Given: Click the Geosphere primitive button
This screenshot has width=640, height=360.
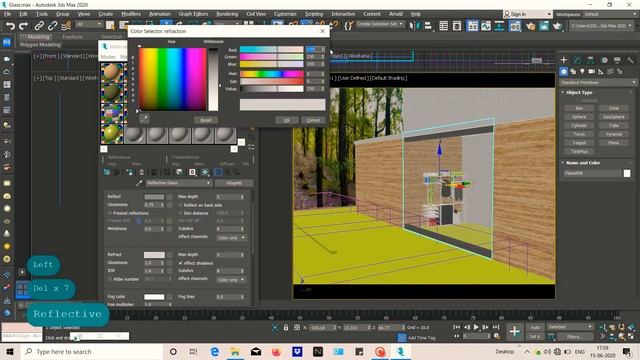Looking at the screenshot, I should click(x=613, y=117).
